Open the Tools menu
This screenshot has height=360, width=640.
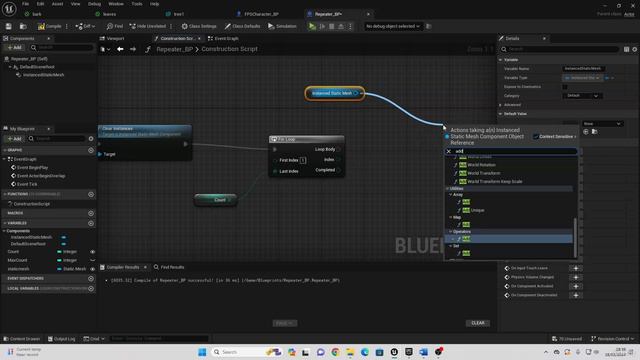(x=137, y=4)
